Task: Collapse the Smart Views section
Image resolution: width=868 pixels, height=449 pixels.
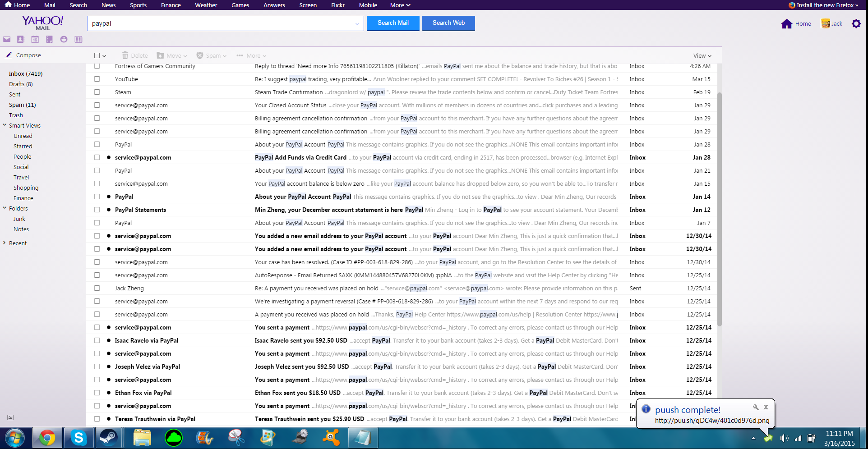Action: tap(5, 125)
